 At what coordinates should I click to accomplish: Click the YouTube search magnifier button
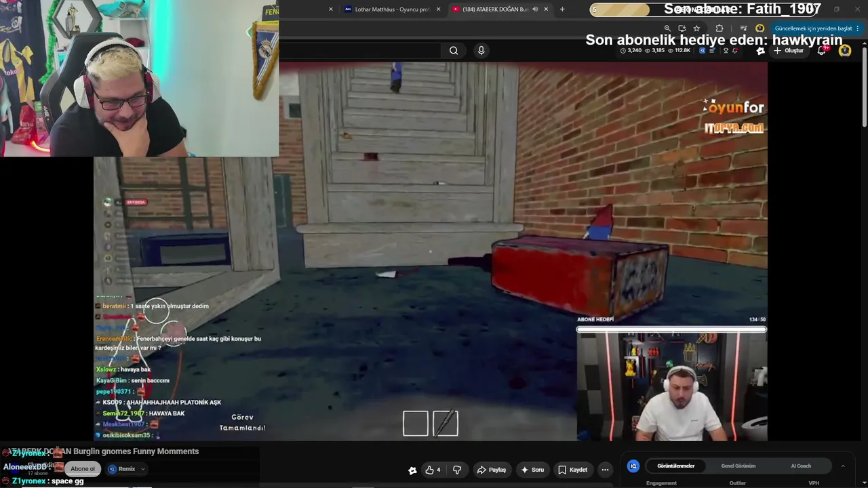[x=454, y=50]
